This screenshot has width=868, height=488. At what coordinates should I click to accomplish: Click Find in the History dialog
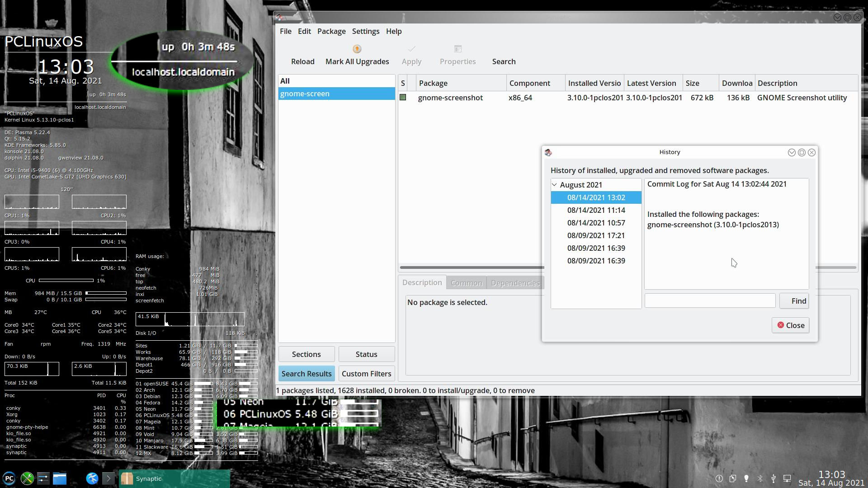point(794,301)
